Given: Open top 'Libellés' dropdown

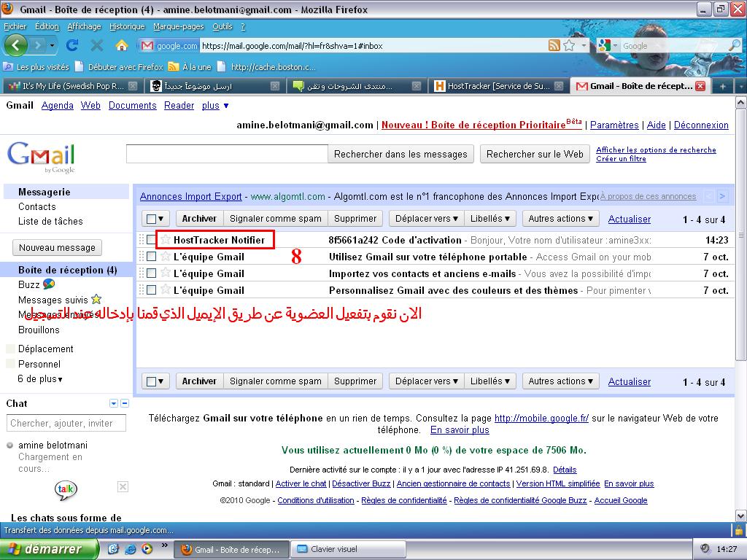Looking at the screenshot, I should pyautogui.click(x=489, y=219).
